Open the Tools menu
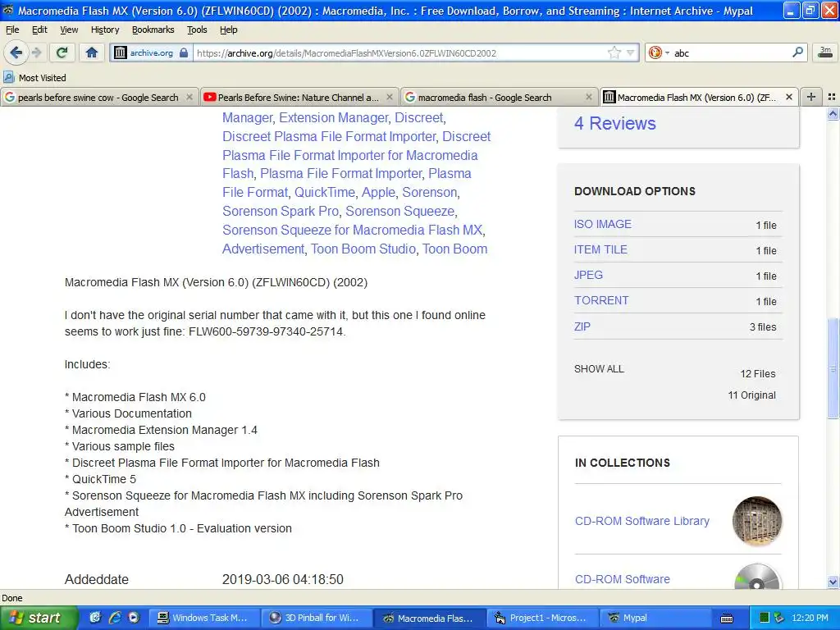Viewport: 840px width, 630px height. tap(197, 30)
